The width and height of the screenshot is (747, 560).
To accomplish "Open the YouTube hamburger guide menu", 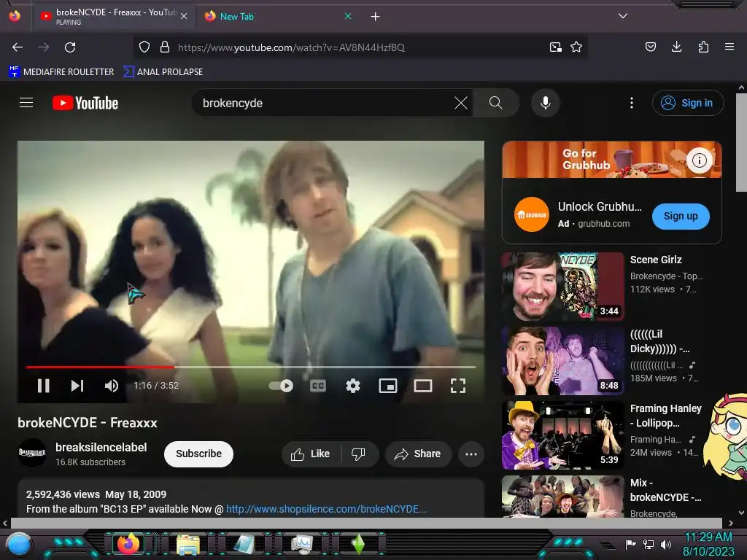I will click(26, 103).
